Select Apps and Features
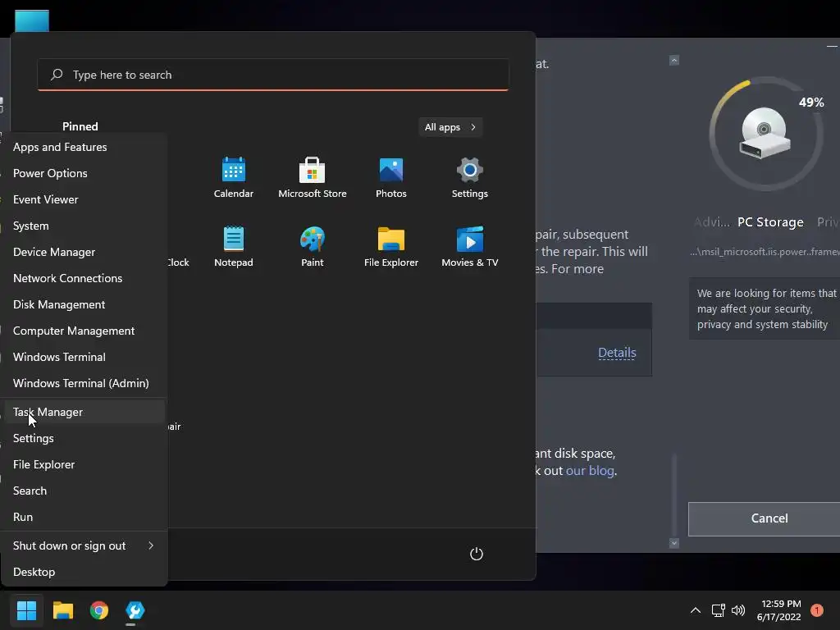The image size is (840, 630). (x=84, y=147)
